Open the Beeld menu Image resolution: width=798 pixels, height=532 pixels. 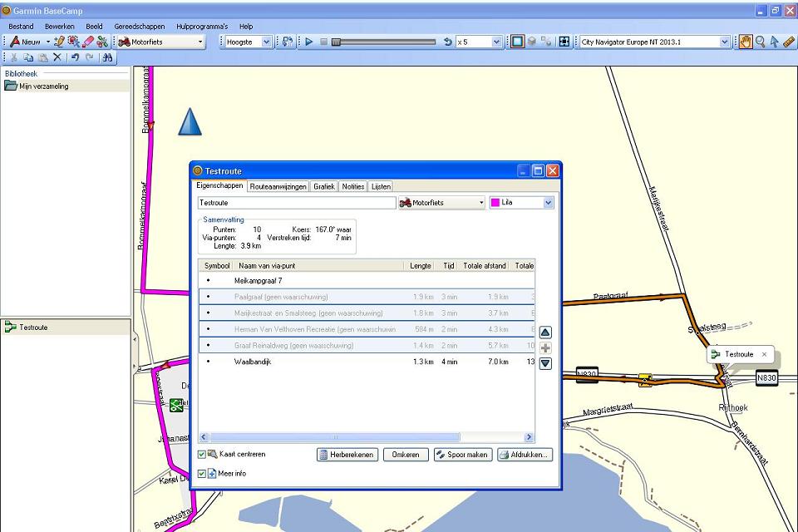coord(94,27)
